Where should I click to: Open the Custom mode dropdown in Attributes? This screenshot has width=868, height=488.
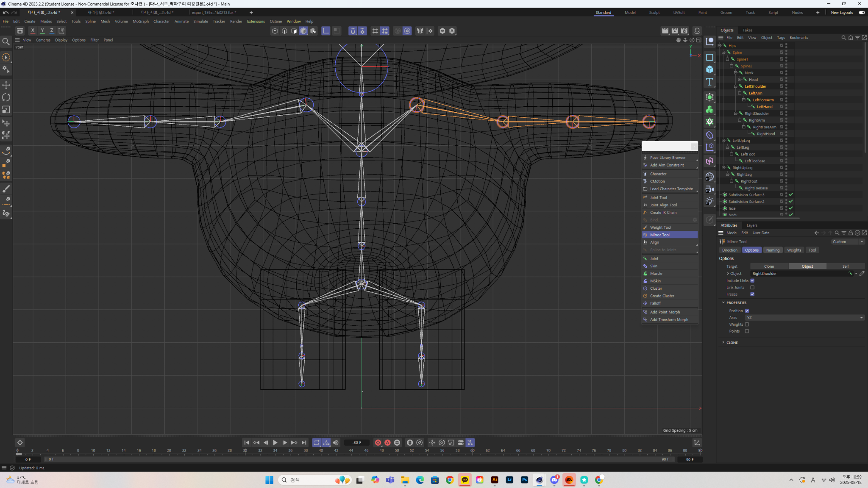pos(847,241)
